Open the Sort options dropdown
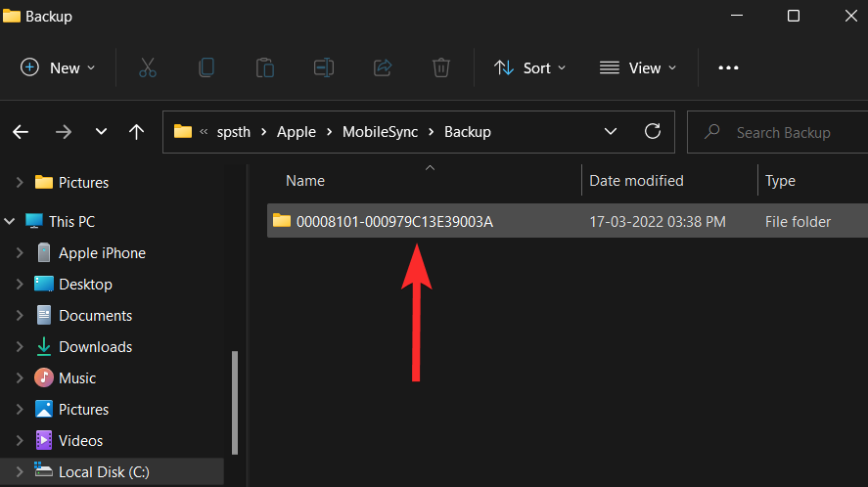The width and height of the screenshot is (868, 487). (529, 67)
